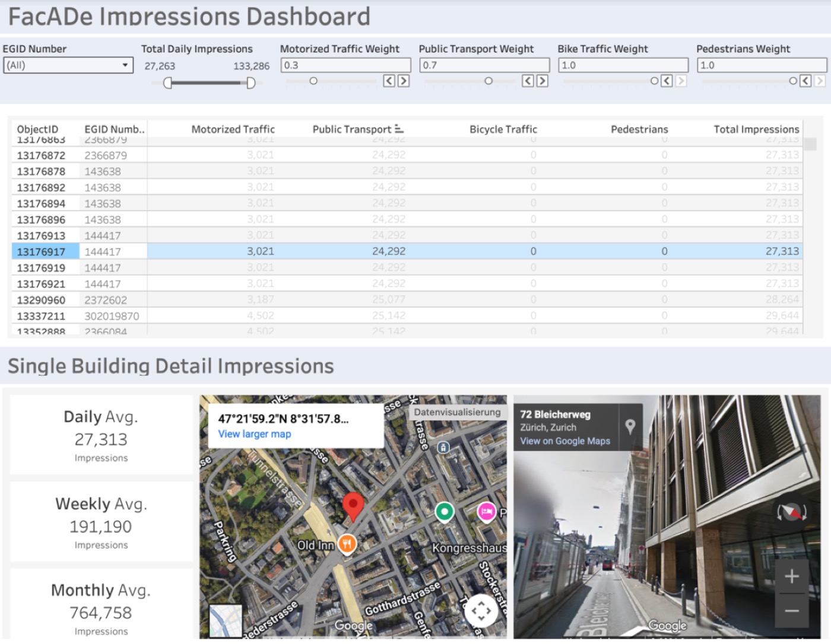Select row with ObjectID 13290960
Viewport: 831px width, 644px height.
click(407, 299)
